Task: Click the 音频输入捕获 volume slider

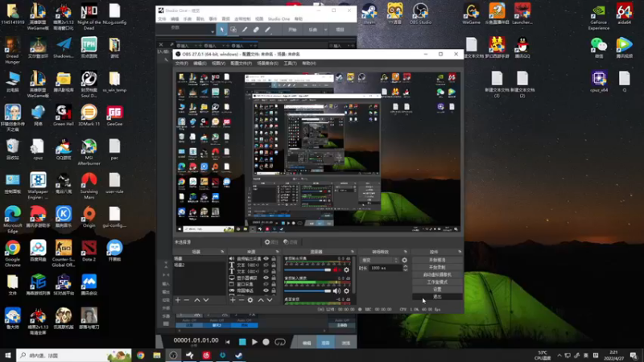Action: (x=308, y=290)
